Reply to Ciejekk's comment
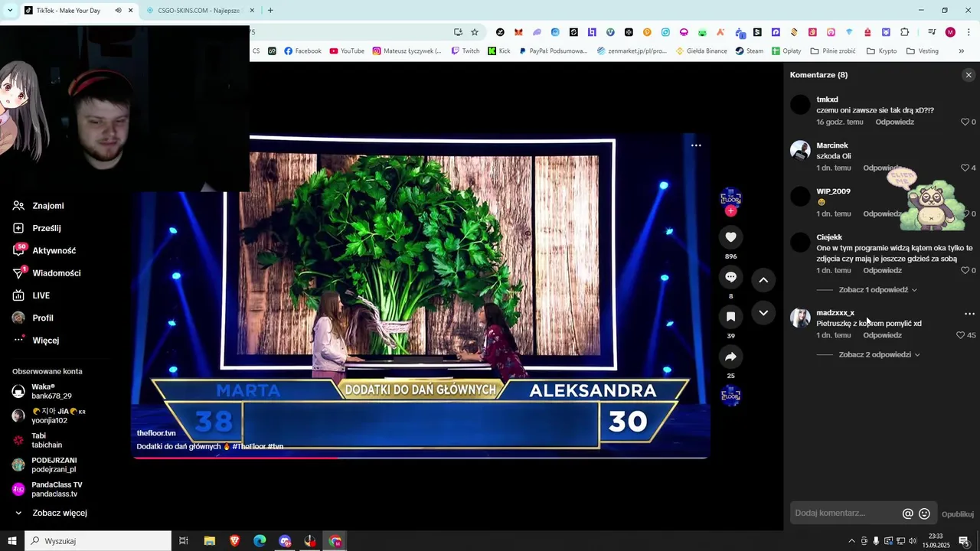980x551 pixels. [882, 270]
